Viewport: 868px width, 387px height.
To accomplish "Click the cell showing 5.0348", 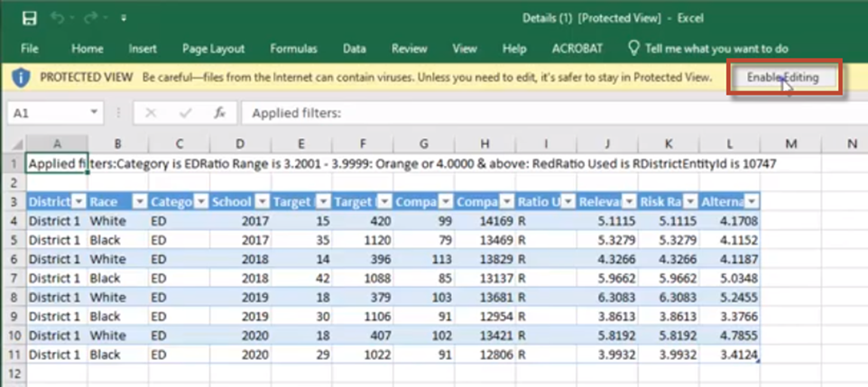I will [730, 278].
